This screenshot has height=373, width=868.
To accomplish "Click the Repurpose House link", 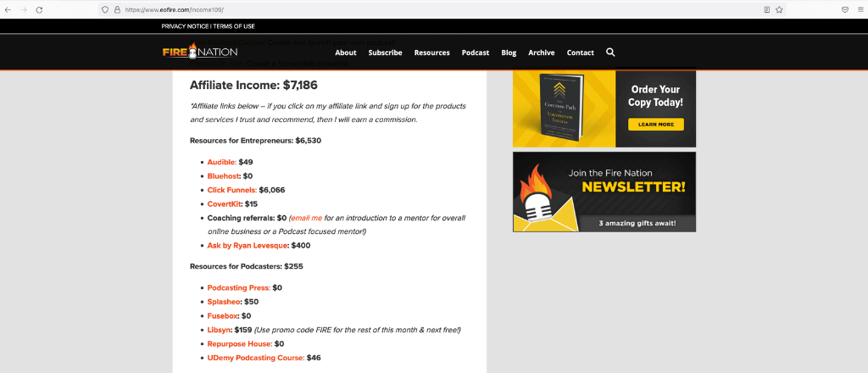I will [240, 343].
